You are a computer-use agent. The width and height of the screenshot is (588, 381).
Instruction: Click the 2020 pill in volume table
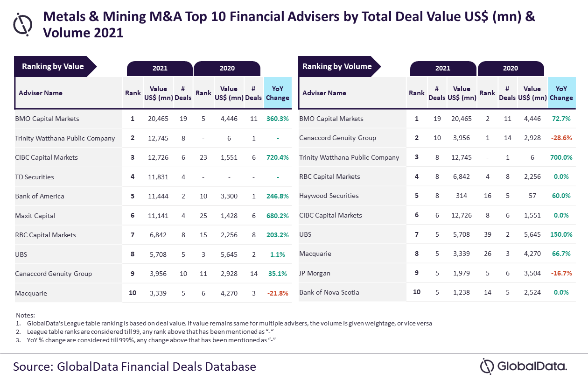(511, 68)
